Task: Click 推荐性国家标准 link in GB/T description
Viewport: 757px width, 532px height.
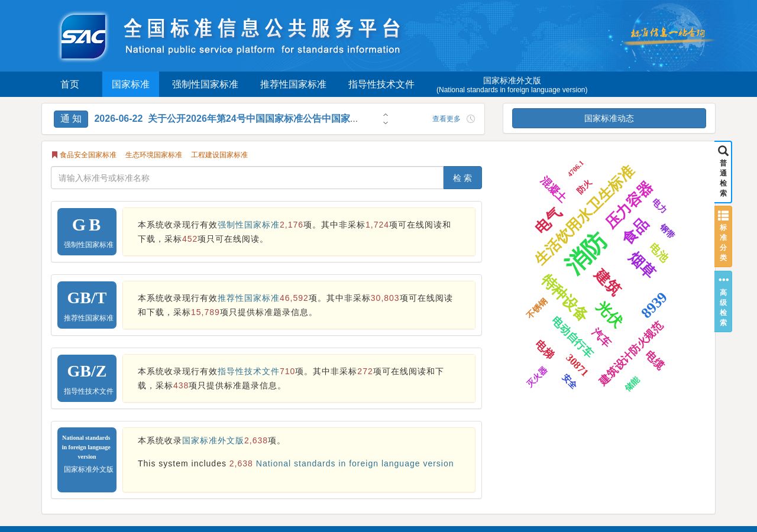Action: [x=248, y=298]
